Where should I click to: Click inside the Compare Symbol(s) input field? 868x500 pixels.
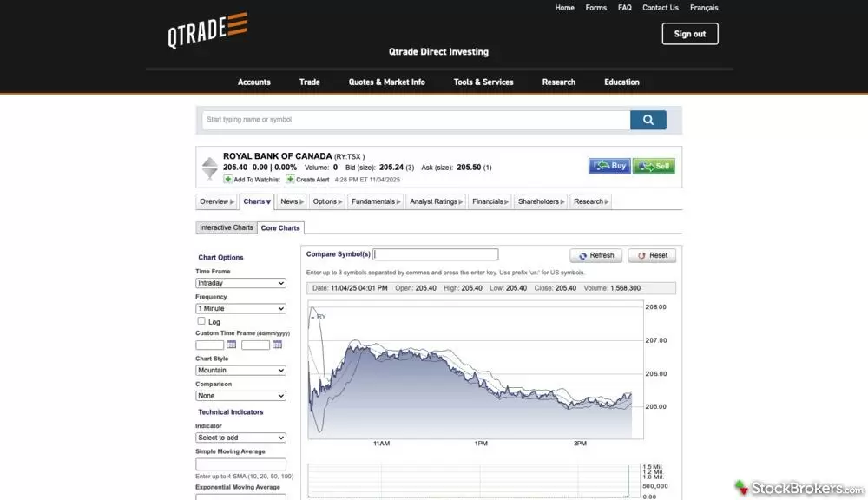434,253
